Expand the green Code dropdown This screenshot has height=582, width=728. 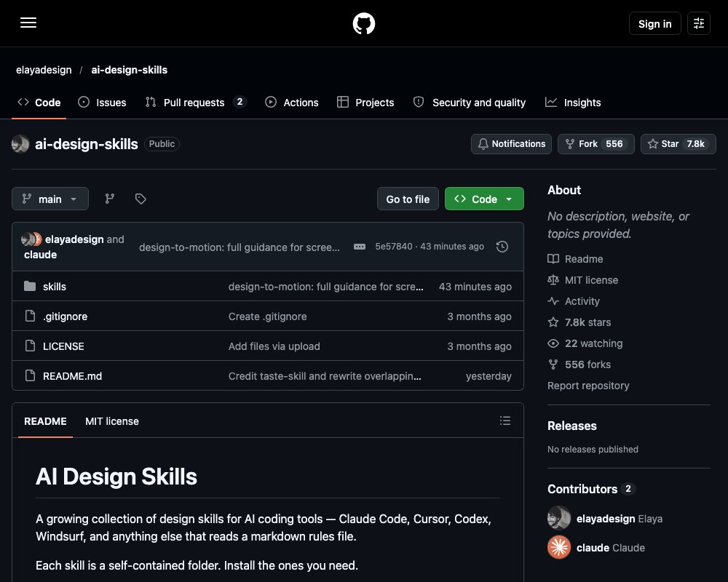484,199
